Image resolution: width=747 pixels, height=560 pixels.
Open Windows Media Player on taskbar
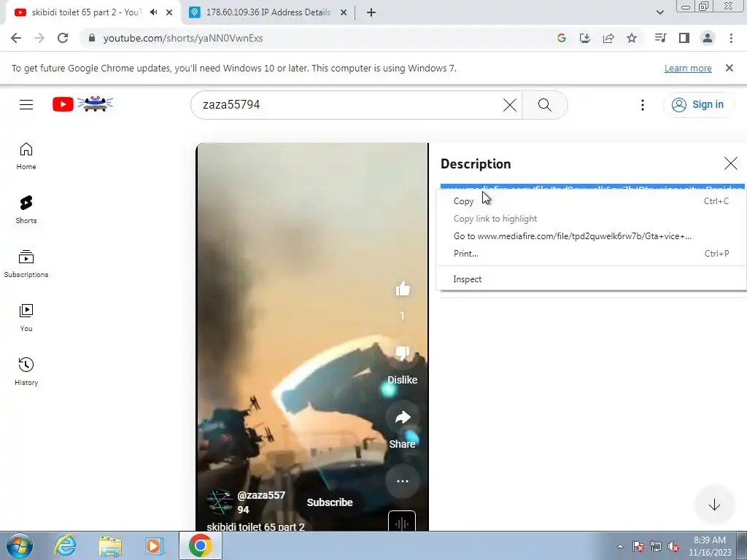155,545
